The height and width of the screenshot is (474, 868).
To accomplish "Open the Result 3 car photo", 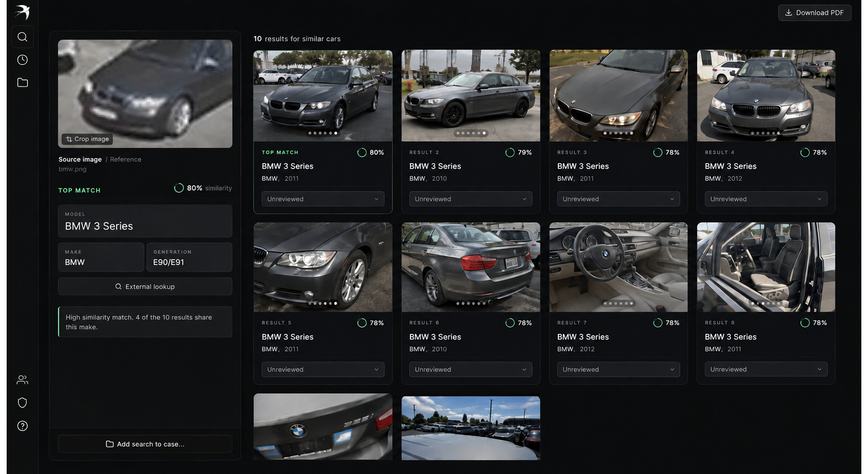I will pyautogui.click(x=618, y=96).
